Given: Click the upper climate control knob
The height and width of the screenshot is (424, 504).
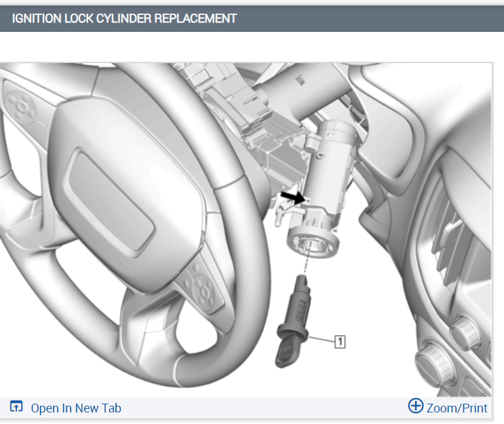Looking at the screenshot, I should [x=465, y=332].
